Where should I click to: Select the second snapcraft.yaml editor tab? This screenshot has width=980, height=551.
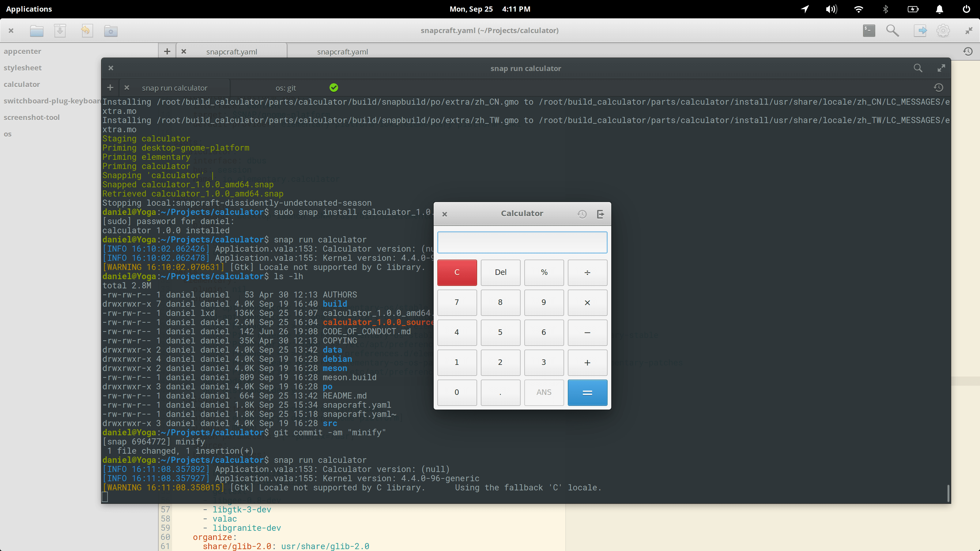(x=342, y=52)
